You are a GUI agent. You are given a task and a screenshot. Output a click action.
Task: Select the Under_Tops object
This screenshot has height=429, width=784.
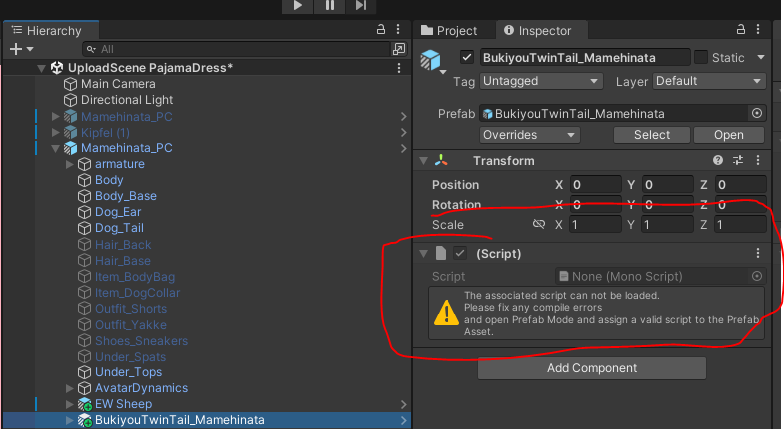pyautogui.click(x=128, y=372)
